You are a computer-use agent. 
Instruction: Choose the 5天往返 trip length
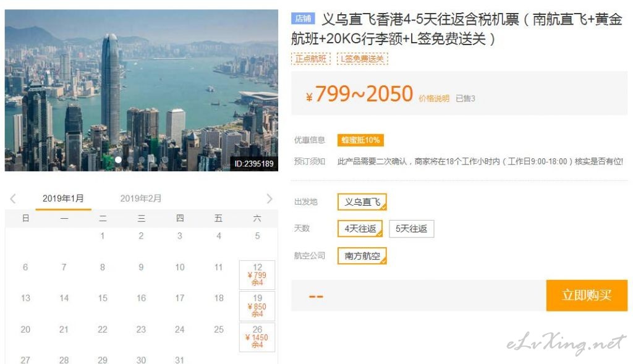(411, 229)
